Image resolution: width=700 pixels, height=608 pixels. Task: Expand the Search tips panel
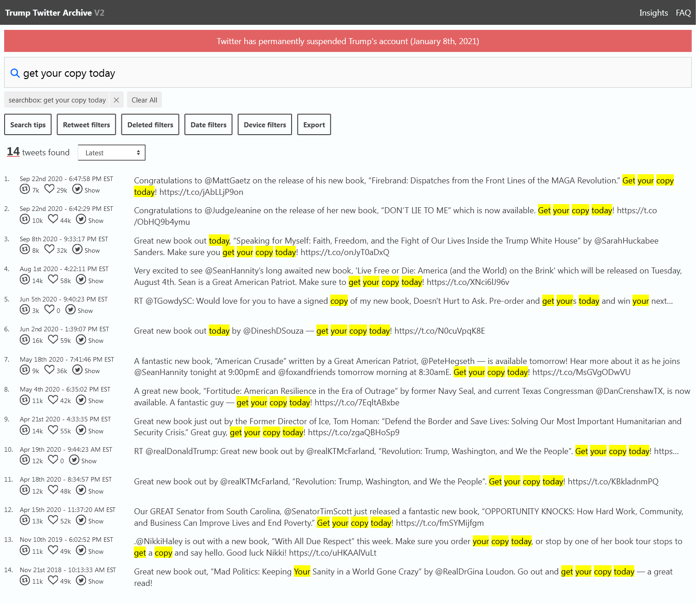click(x=28, y=125)
